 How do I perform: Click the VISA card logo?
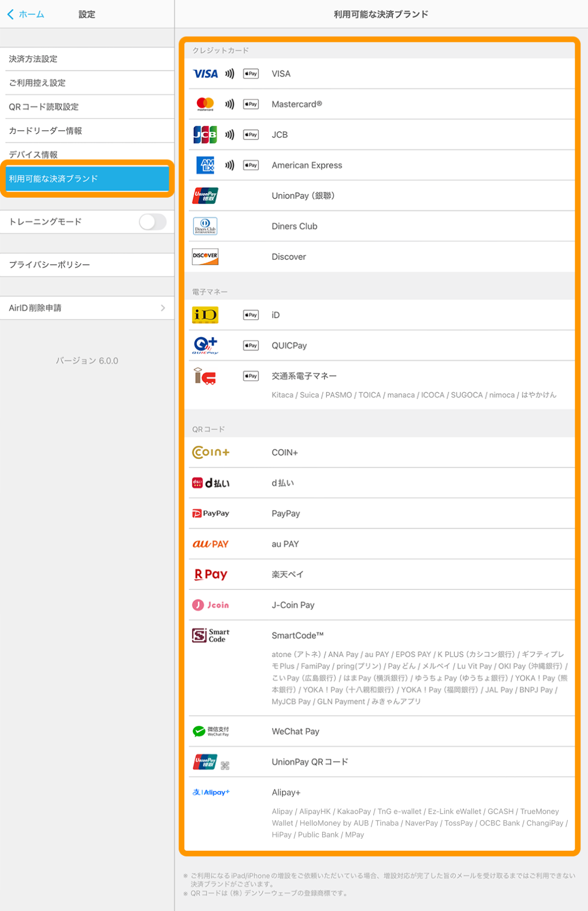(205, 74)
